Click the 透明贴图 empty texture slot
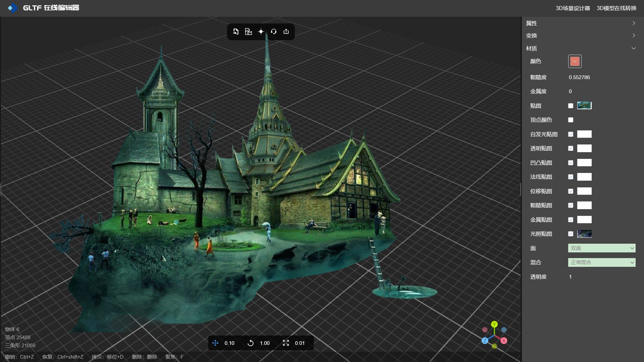Image resolution: width=644 pixels, height=362 pixels. pos(584,148)
